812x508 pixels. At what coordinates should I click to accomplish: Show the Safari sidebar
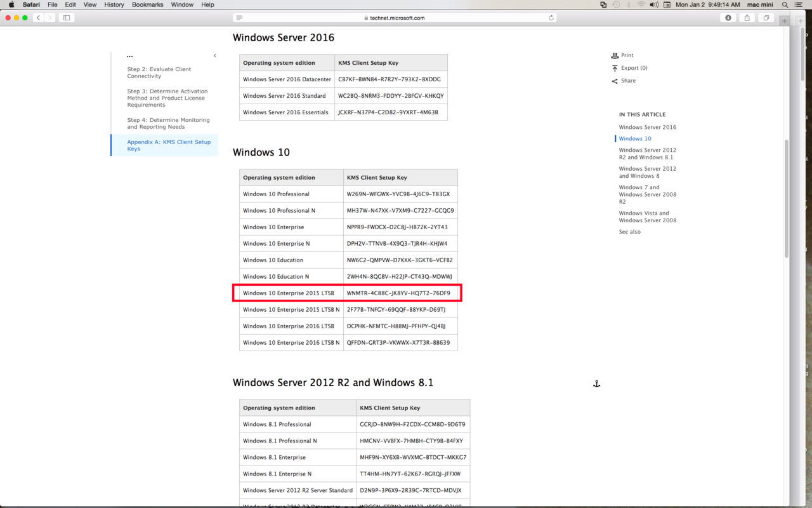[x=67, y=18]
